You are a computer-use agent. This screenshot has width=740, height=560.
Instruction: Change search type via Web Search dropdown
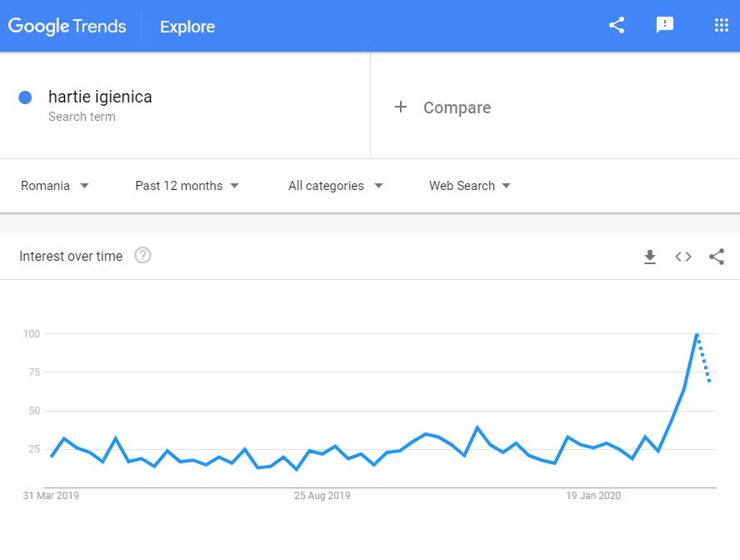pyautogui.click(x=469, y=186)
